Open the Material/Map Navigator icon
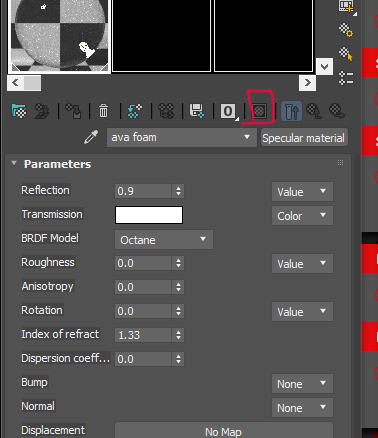This screenshot has width=378, height=438. (346, 78)
